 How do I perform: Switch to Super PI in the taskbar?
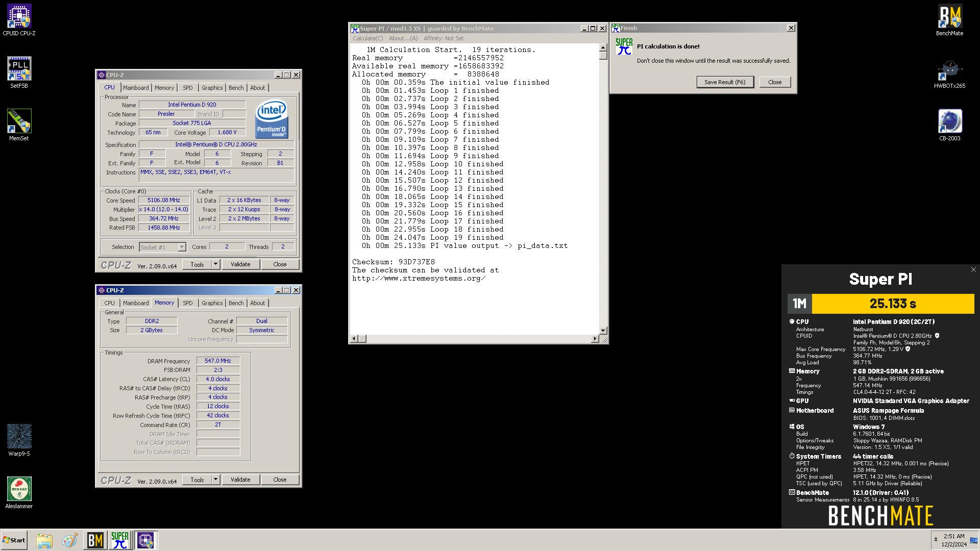pos(120,540)
